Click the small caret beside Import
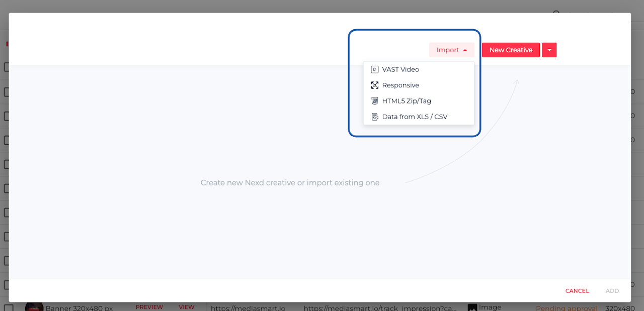Image resolution: width=644 pixels, height=311 pixels. (x=465, y=50)
